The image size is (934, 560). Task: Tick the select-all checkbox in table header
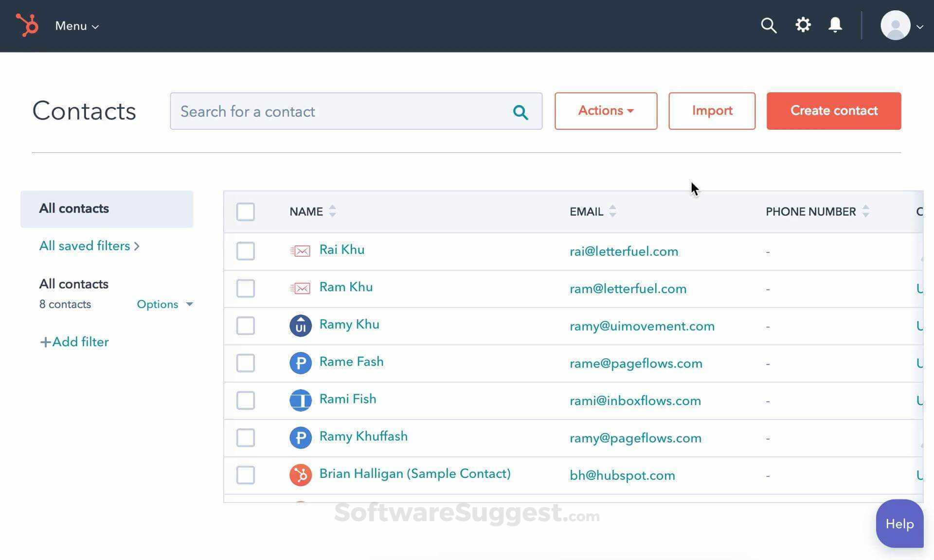[x=245, y=212]
